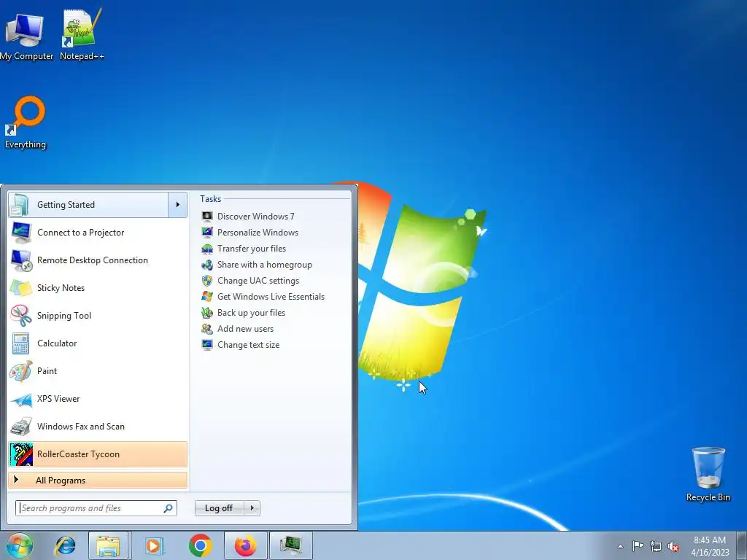
Task: Click the Action Center flag tray icon
Action: [638, 546]
